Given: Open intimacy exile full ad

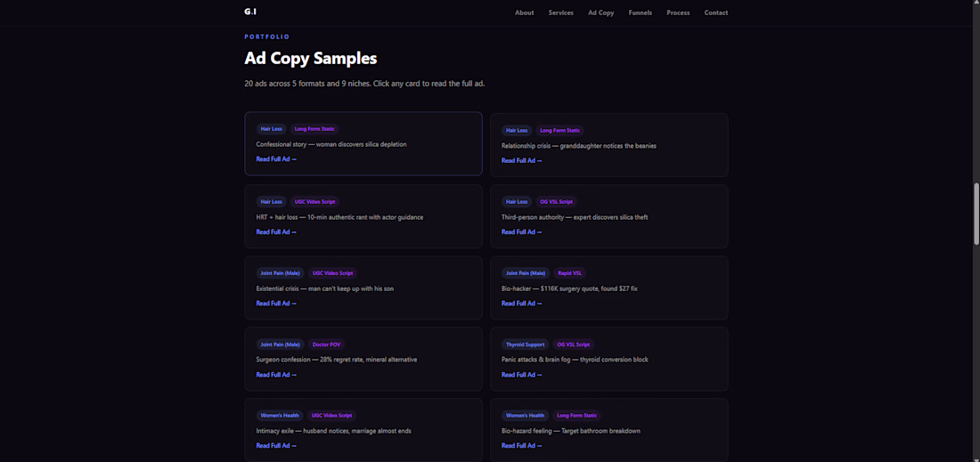Looking at the screenshot, I should point(276,446).
